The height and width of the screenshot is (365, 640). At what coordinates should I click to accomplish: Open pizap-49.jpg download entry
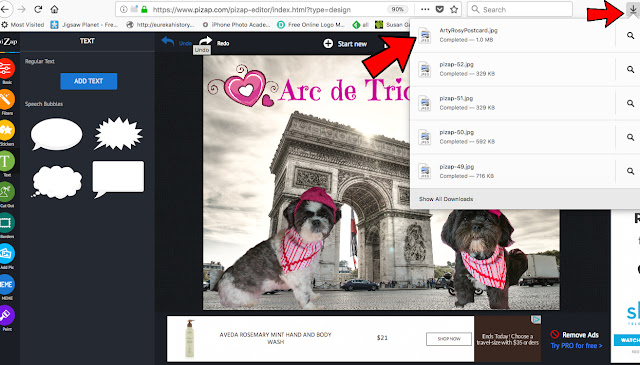513,171
